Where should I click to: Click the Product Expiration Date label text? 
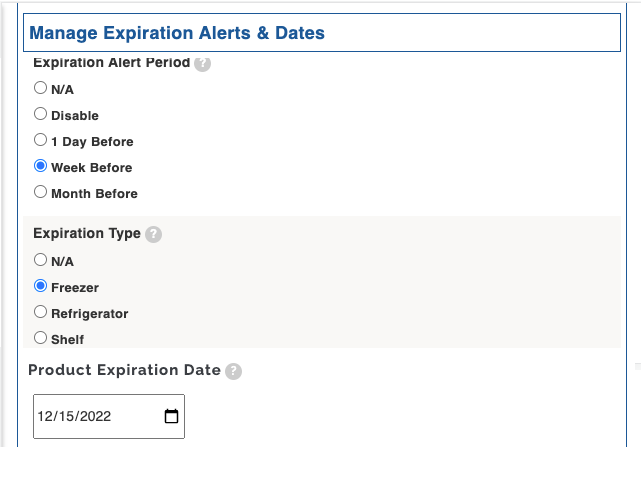click(124, 370)
